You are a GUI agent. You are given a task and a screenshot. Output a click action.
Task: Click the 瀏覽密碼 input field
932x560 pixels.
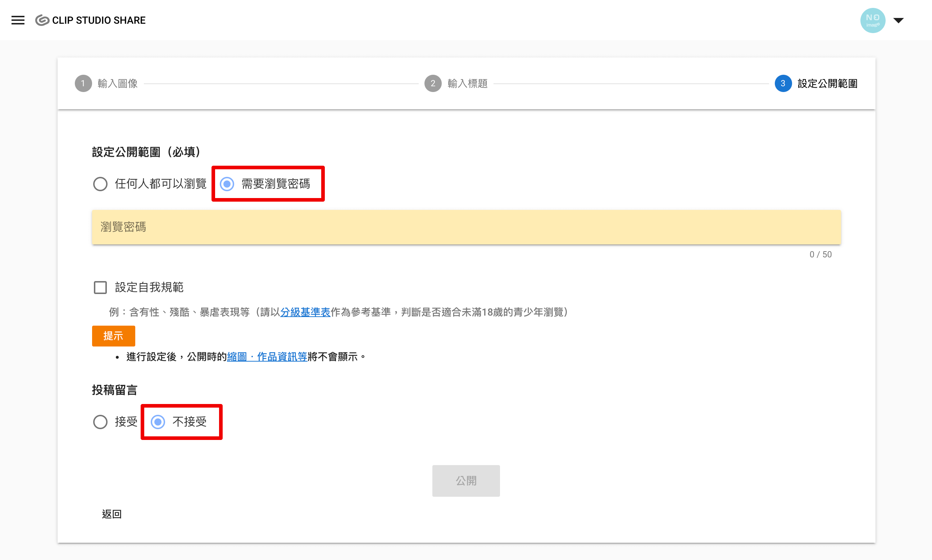[x=466, y=228]
